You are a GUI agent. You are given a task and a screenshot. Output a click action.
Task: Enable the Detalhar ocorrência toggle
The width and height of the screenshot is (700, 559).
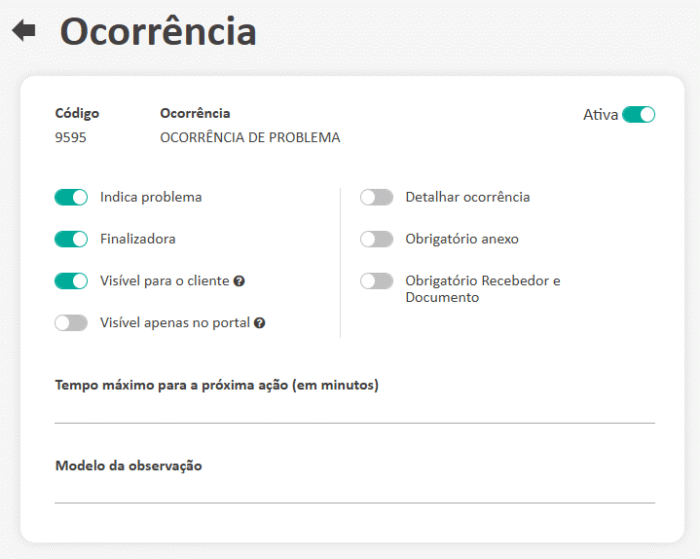[376, 197]
